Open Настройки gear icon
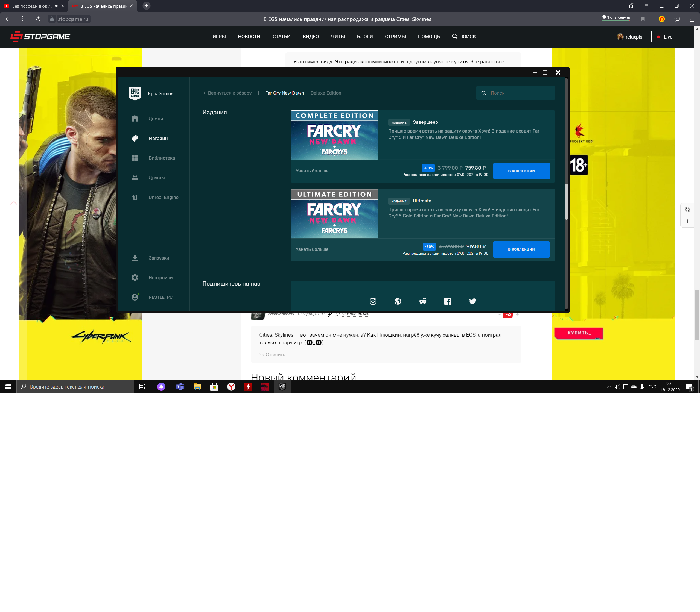The height and width of the screenshot is (612, 700). pos(135,278)
